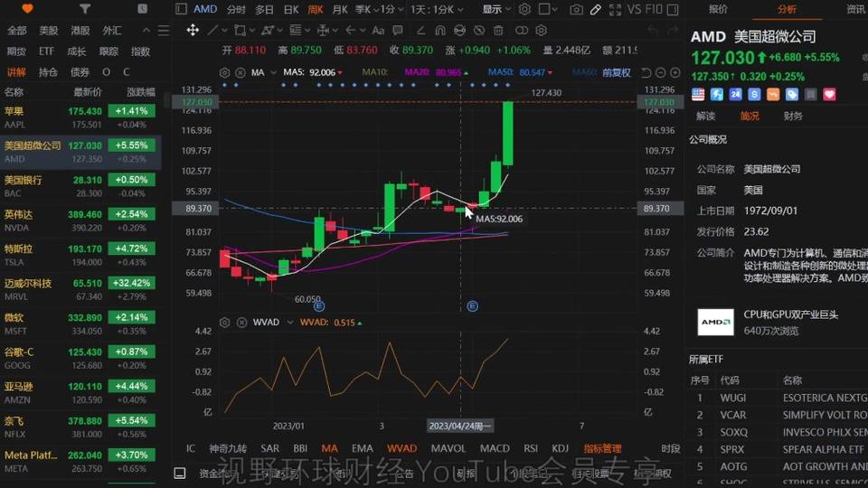Toggle the left sidebar panel icon
The image size is (868, 488).
181,9
